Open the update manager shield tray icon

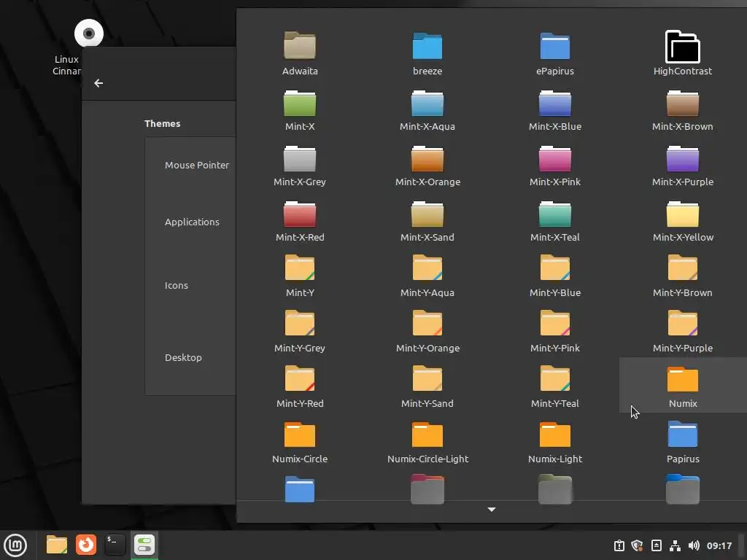pos(637,545)
